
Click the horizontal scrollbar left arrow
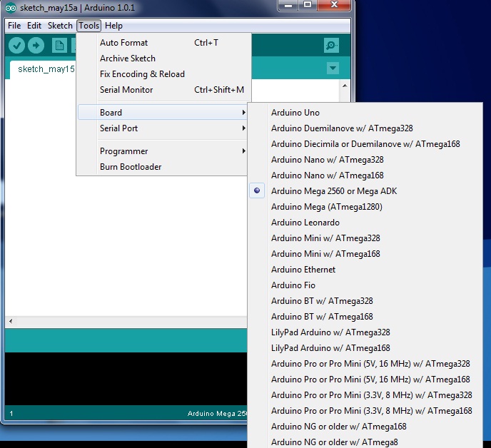coord(11,321)
